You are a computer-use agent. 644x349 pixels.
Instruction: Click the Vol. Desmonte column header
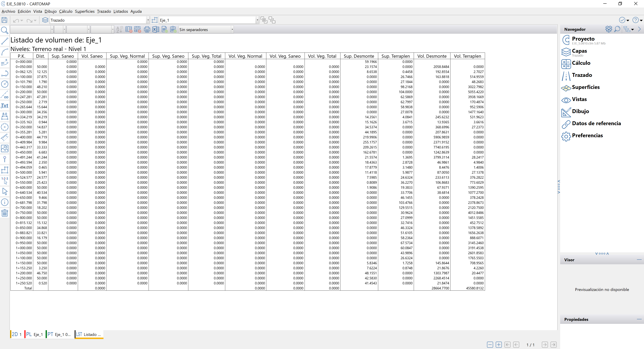[x=432, y=56]
